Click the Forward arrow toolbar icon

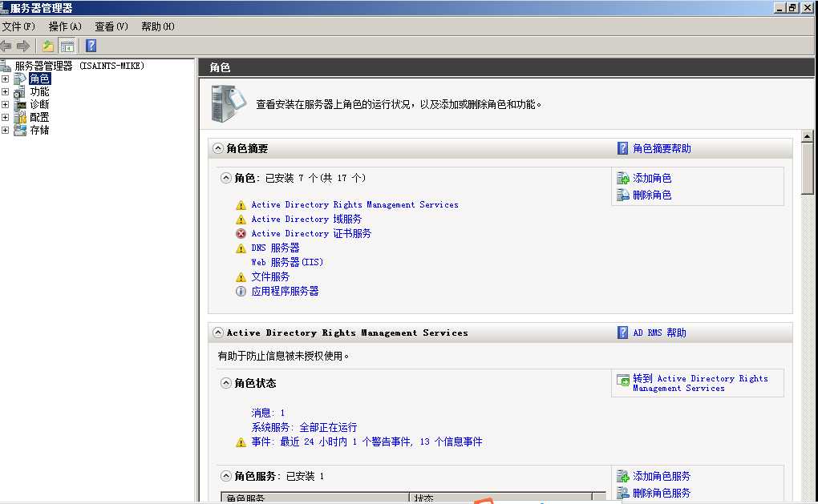23,46
